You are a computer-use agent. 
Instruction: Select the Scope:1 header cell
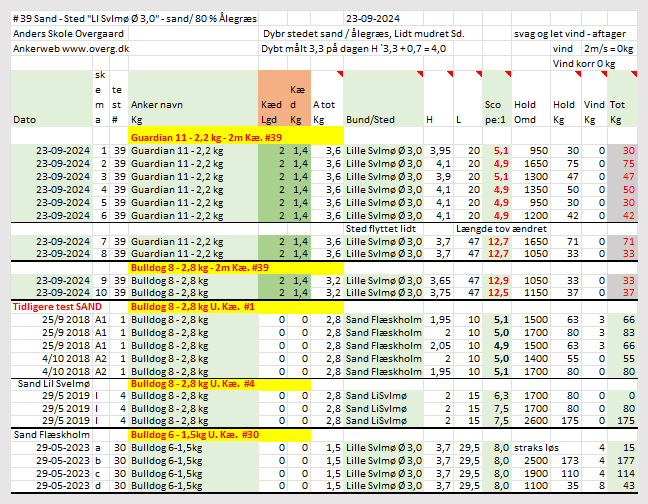pyautogui.click(x=496, y=110)
